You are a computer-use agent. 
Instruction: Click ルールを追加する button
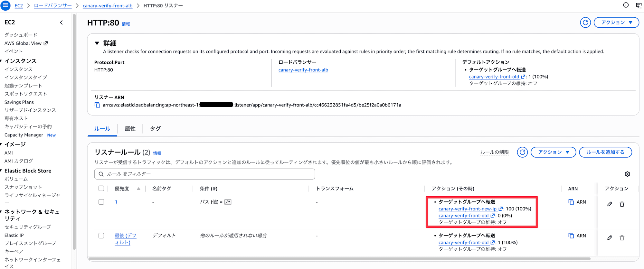pos(605,152)
